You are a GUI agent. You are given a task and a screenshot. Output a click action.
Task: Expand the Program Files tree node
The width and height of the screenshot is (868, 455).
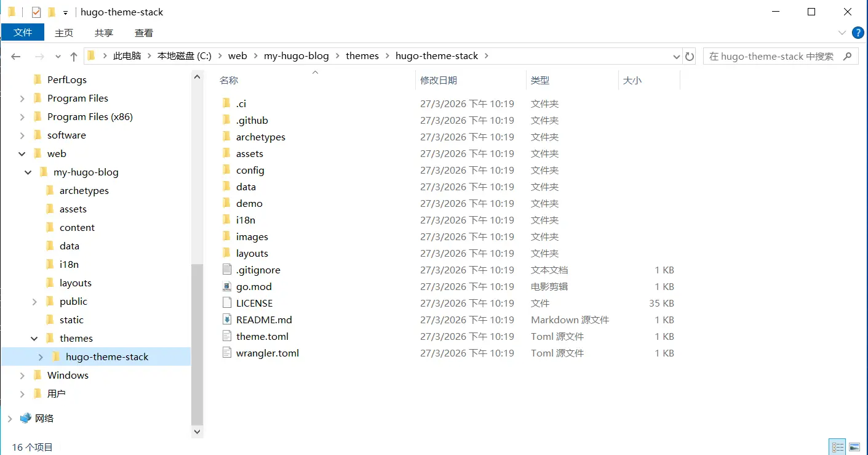[22, 99]
